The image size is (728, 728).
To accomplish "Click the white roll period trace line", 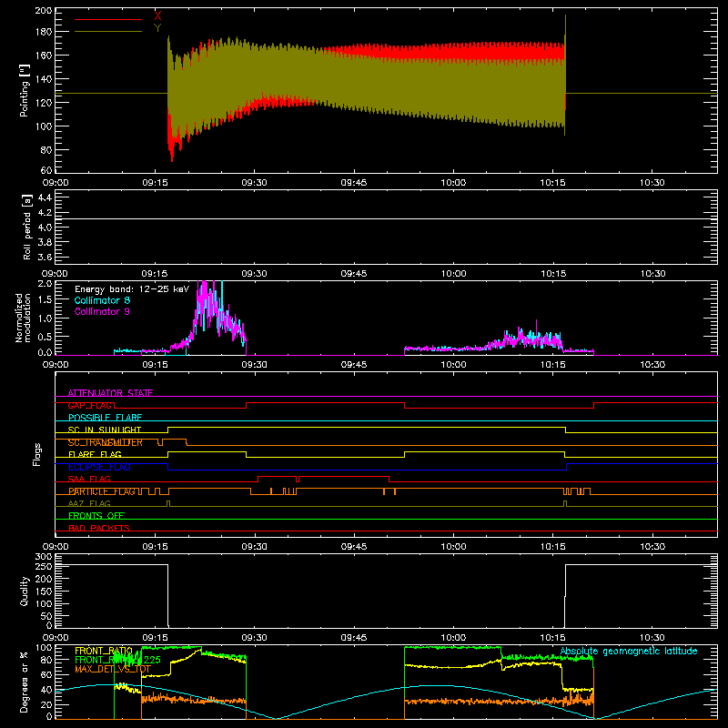I will pos(386,218).
